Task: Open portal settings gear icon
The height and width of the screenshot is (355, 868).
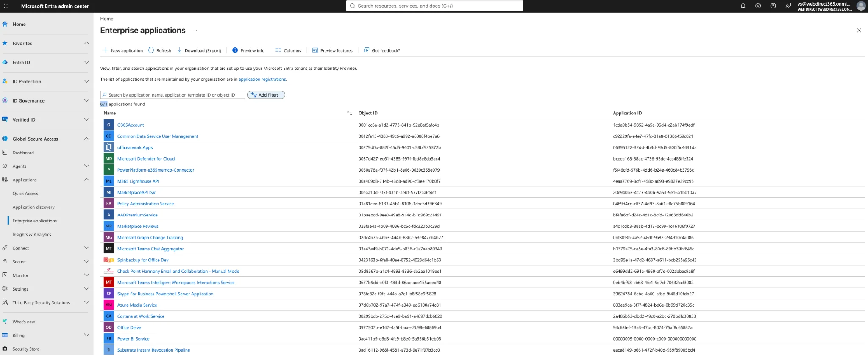Action: coord(758,6)
